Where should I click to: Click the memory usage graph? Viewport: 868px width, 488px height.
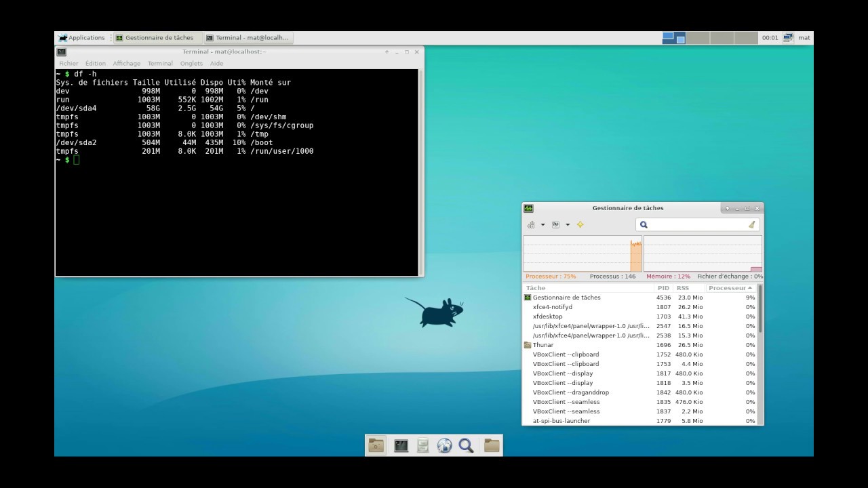point(703,253)
